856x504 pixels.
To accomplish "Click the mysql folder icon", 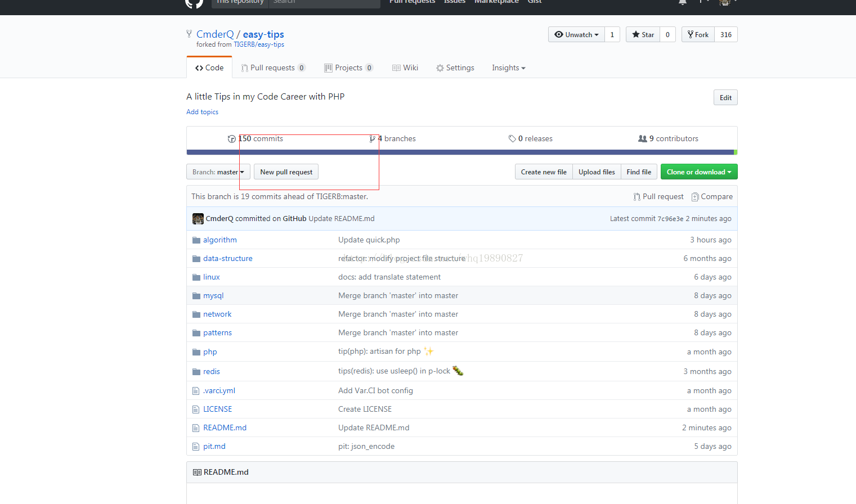I will [196, 296].
